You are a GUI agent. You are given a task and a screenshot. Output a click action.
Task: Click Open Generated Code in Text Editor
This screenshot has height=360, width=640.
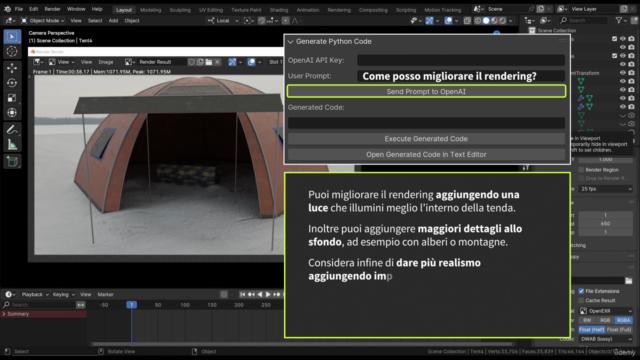pos(426,154)
